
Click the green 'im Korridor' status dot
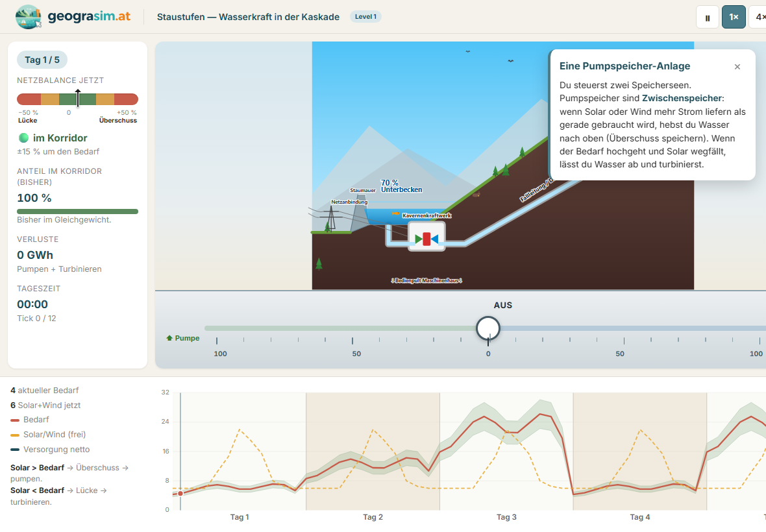click(23, 138)
